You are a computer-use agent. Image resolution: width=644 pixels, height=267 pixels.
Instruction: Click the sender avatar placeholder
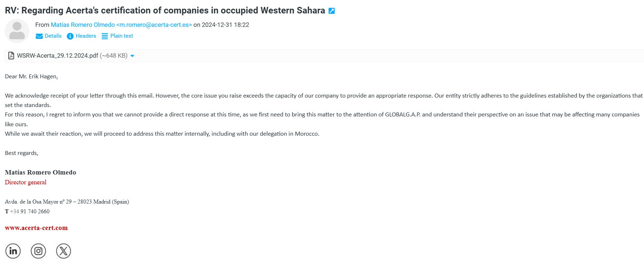17,31
